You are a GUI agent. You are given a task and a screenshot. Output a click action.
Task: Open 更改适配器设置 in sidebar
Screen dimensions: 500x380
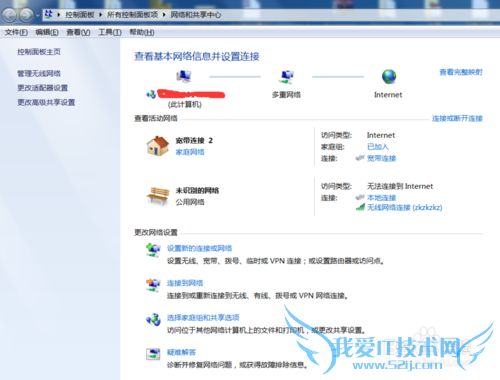point(42,88)
